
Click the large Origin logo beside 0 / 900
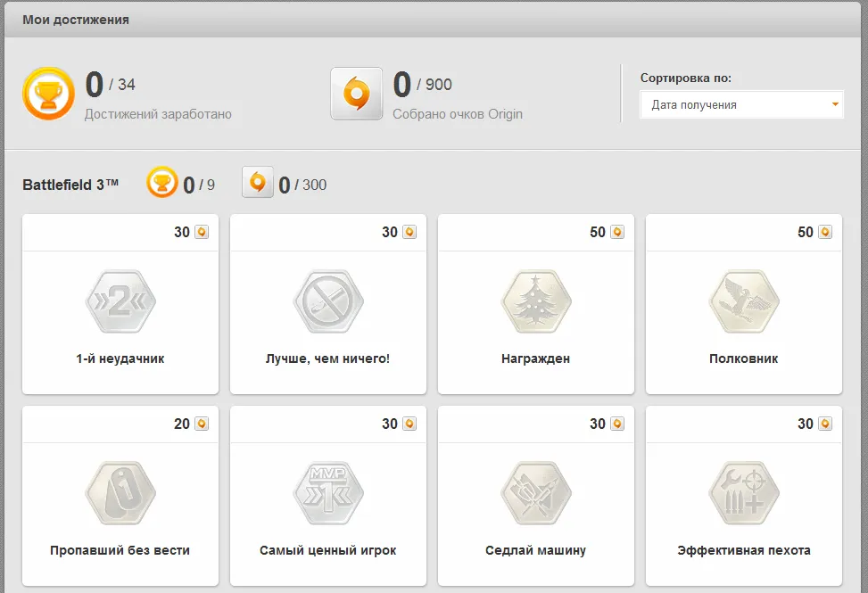tap(357, 94)
